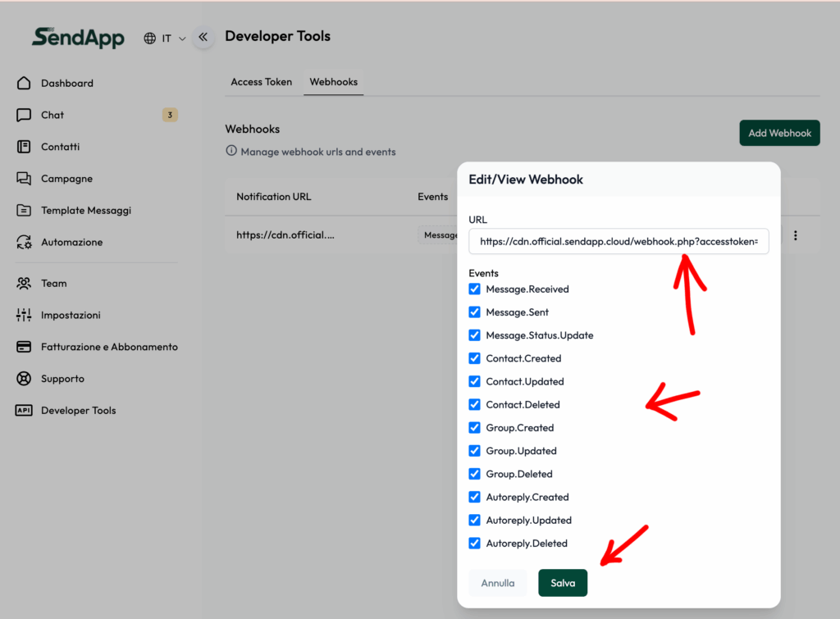Click the Campagne icon in sidebar
Viewport: 840px width, 619px height.
(x=24, y=178)
